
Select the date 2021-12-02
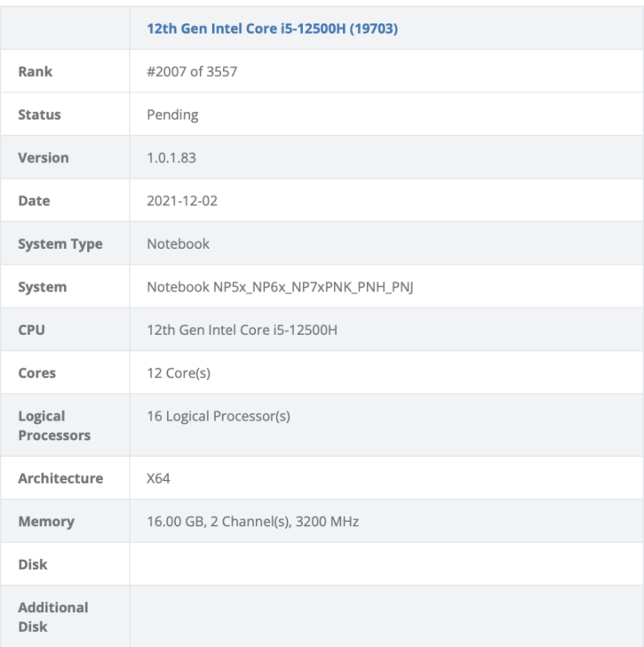pos(182,201)
